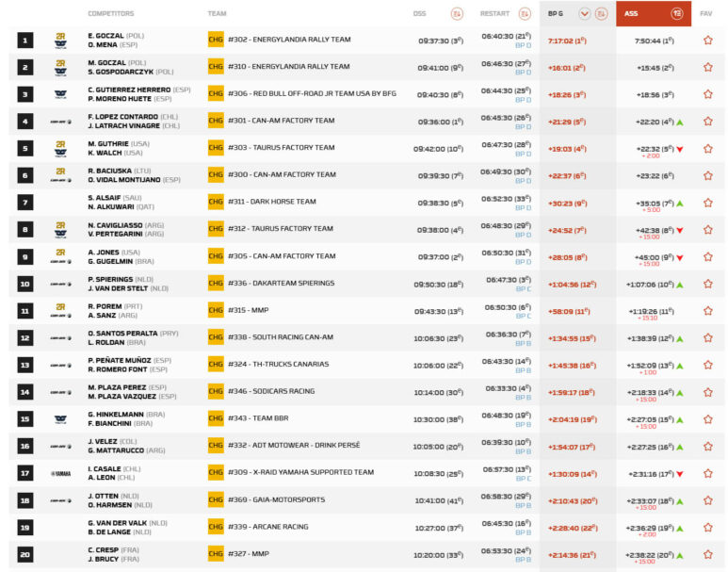728x572 pixels.
Task: Select the BP G column header
Action: (x=558, y=13)
